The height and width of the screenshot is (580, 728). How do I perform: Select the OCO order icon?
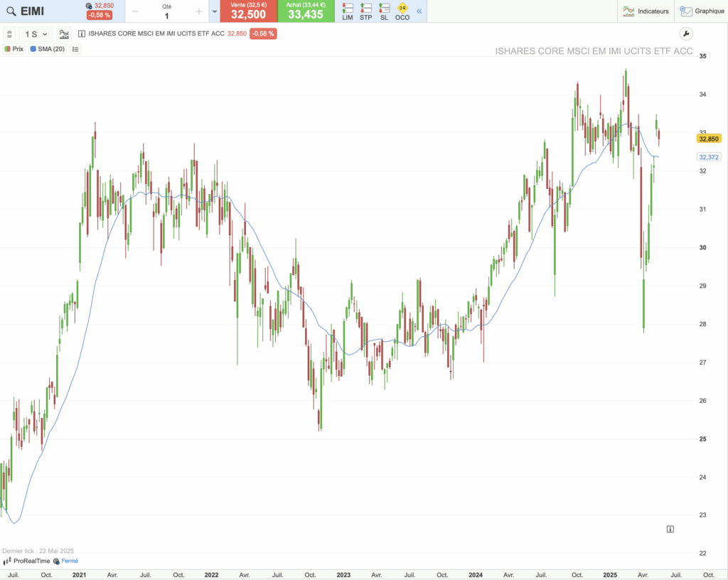click(x=402, y=11)
